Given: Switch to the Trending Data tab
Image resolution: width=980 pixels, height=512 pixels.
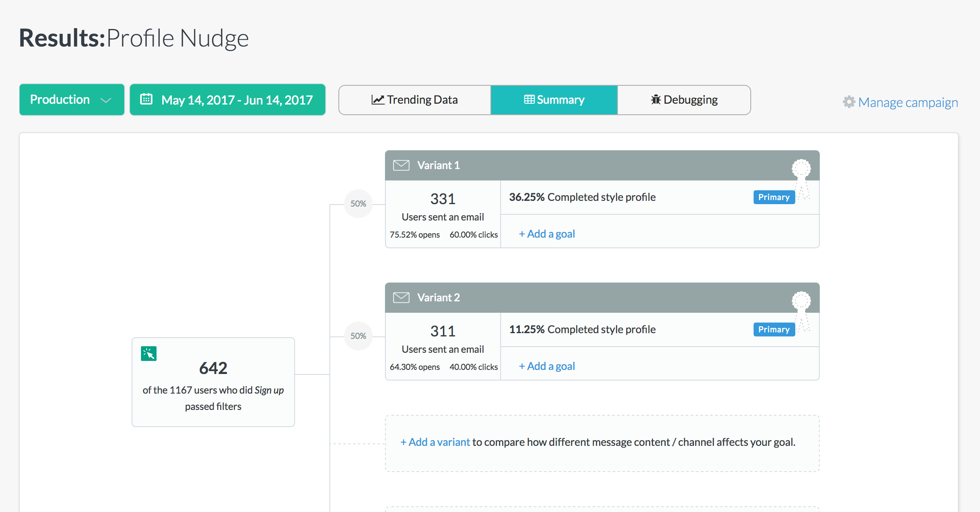Looking at the screenshot, I should point(415,100).
